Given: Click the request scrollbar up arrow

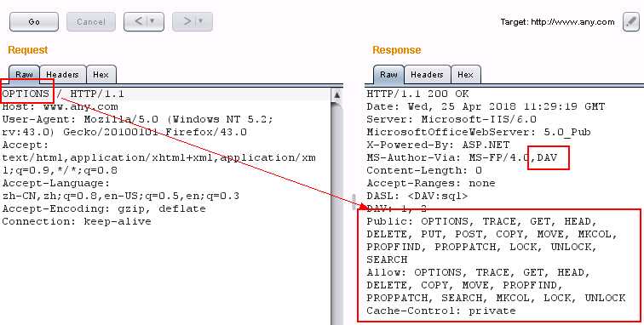Looking at the screenshot, I should click(336, 94).
